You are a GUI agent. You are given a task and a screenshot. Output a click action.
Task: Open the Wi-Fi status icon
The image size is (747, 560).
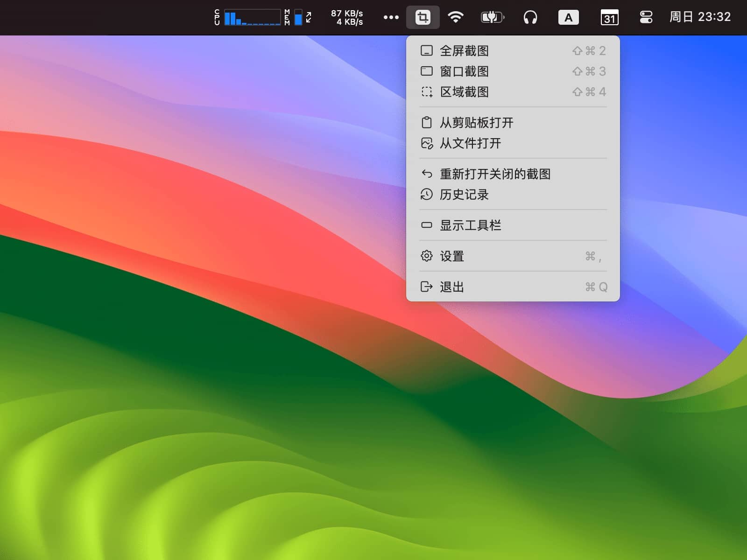(x=456, y=17)
